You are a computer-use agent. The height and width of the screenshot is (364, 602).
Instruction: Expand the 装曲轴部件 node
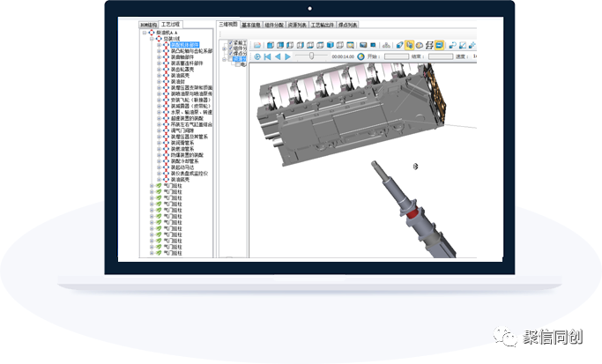[159, 57]
